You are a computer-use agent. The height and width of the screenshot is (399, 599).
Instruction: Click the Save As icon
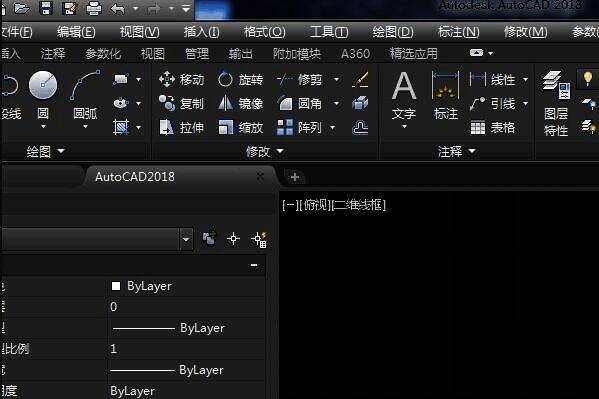point(70,8)
